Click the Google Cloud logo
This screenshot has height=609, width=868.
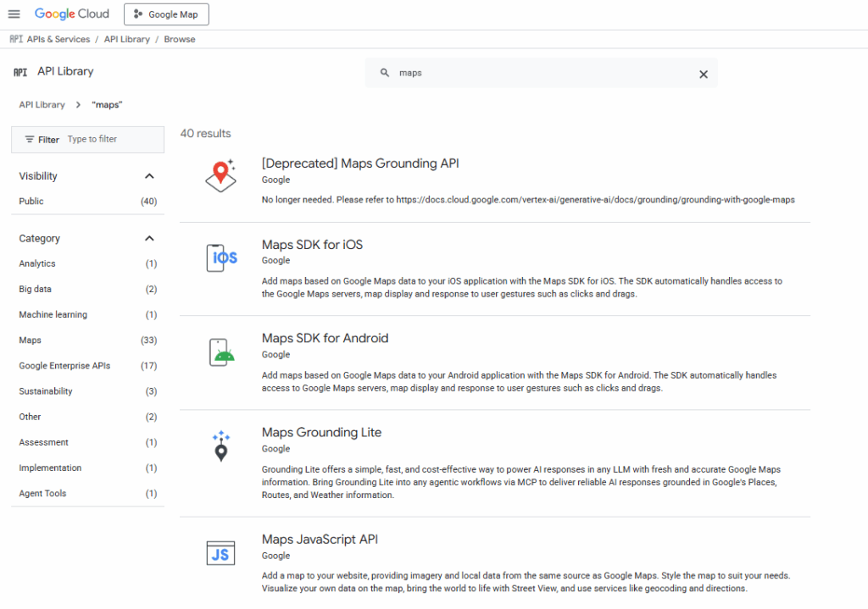click(72, 14)
